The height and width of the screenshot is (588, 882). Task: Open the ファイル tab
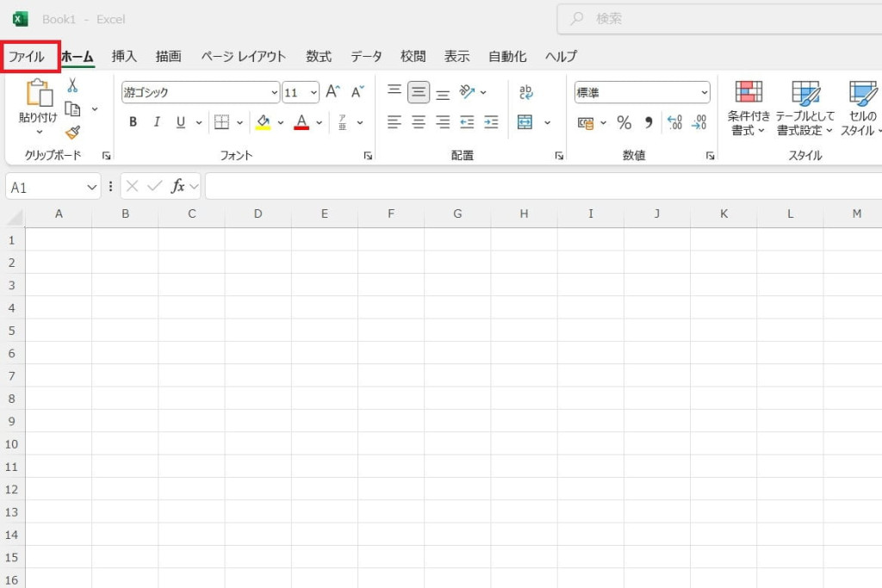(x=27, y=57)
